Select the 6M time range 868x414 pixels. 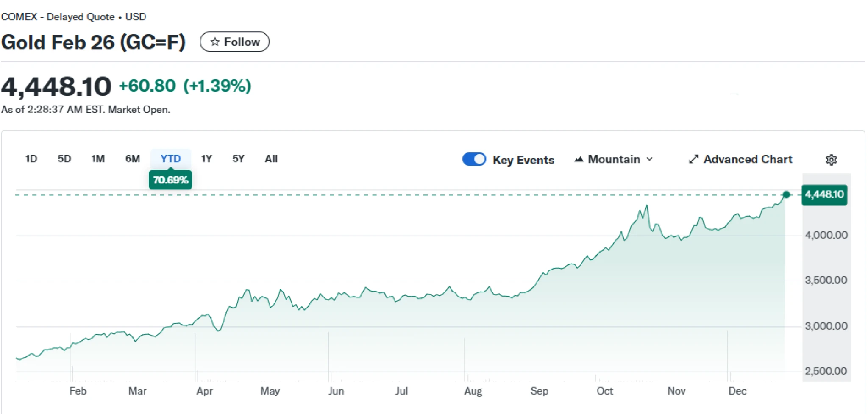coord(133,159)
